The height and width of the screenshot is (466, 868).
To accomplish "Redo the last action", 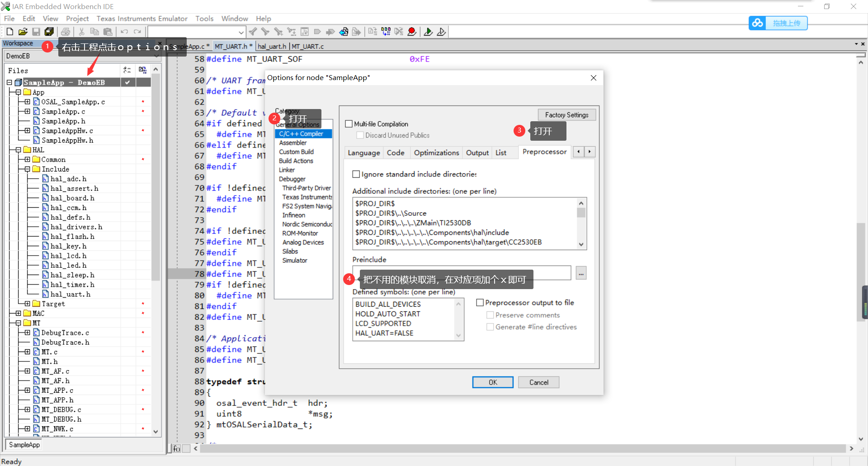I will (137, 32).
